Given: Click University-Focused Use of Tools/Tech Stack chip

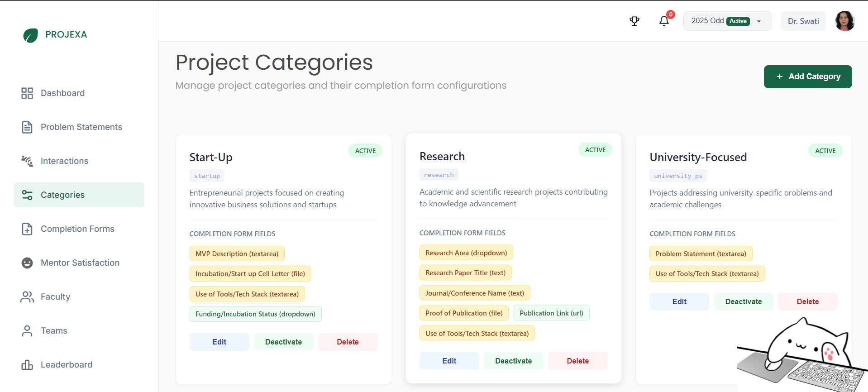Looking at the screenshot, I should [x=707, y=274].
